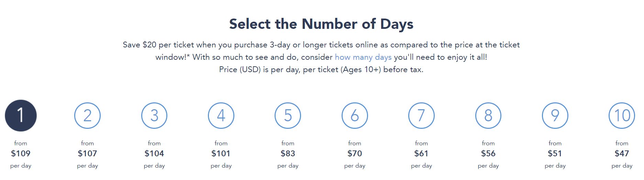
Task: Choose the circled number 6
Action: pos(355,115)
